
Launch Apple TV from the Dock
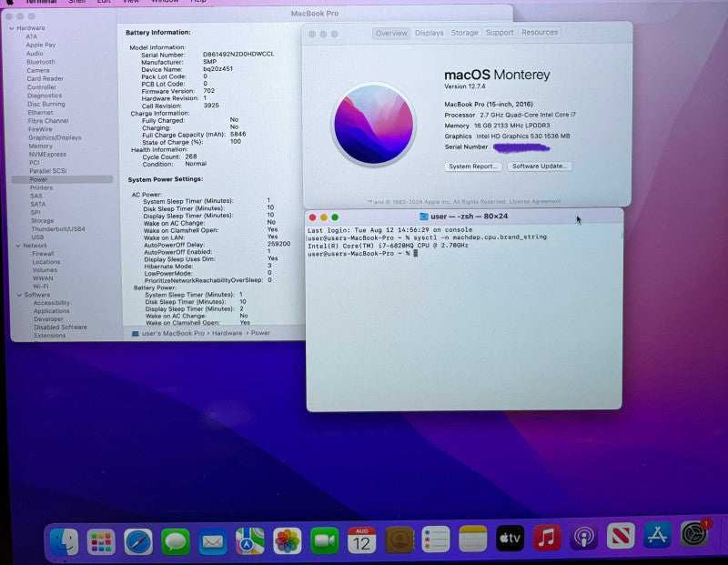510,538
